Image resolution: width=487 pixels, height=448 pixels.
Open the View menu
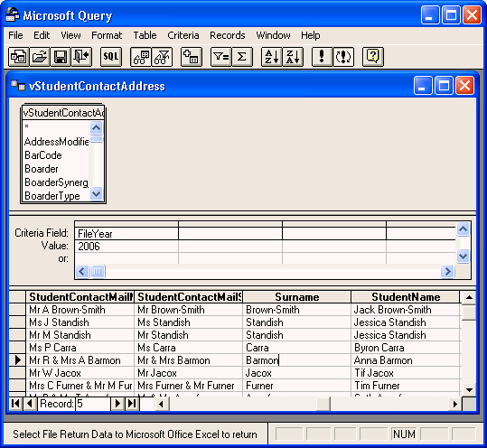pos(70,35)
